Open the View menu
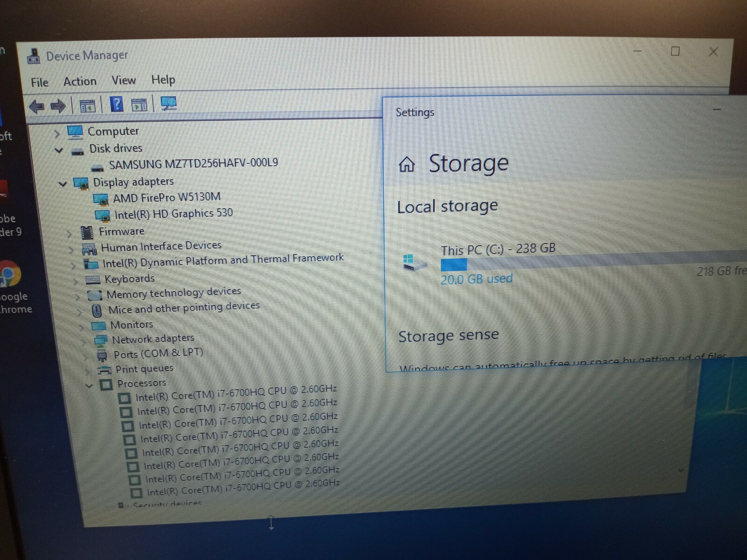 (x=124, y=80)
